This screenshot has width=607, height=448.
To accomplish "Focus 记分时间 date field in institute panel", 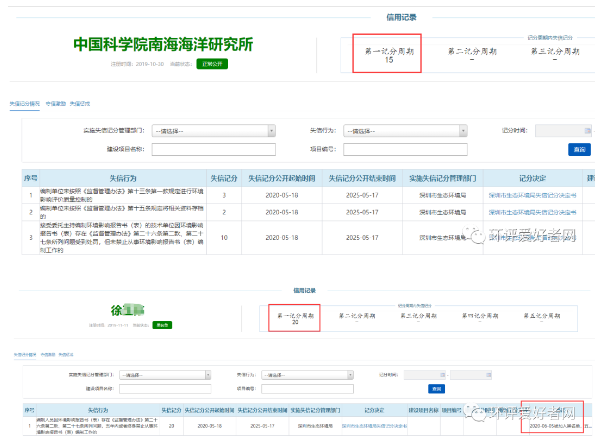I will click(564, 131).
